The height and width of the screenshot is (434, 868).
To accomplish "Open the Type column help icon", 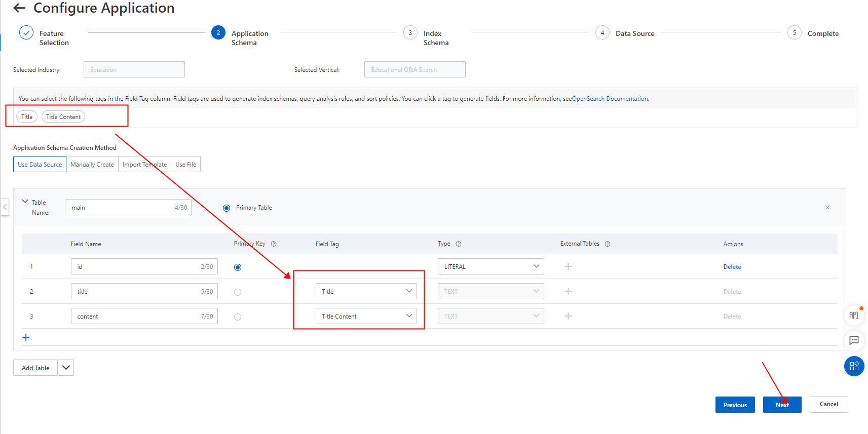I will (459, 244).
